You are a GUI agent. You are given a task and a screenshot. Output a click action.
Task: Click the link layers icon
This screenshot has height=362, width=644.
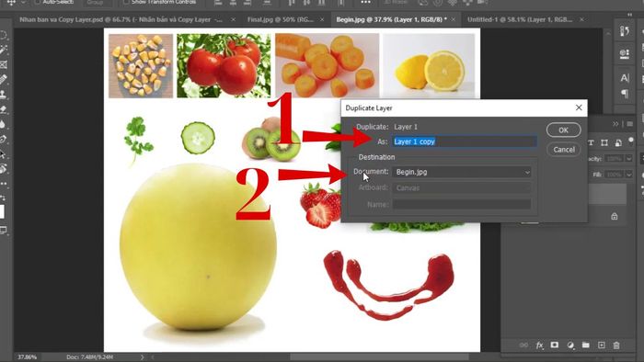click(x=523, y=345)
